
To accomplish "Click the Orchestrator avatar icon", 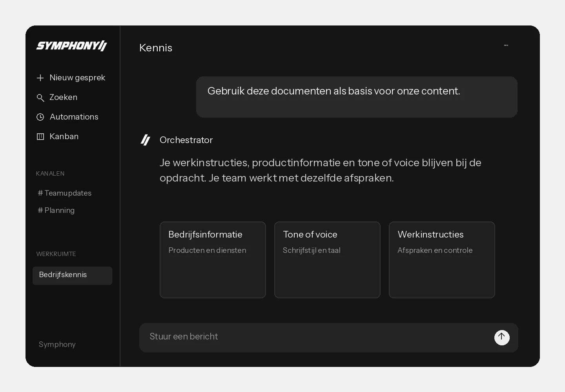I will pyautogui.click(x=146, y=140).
